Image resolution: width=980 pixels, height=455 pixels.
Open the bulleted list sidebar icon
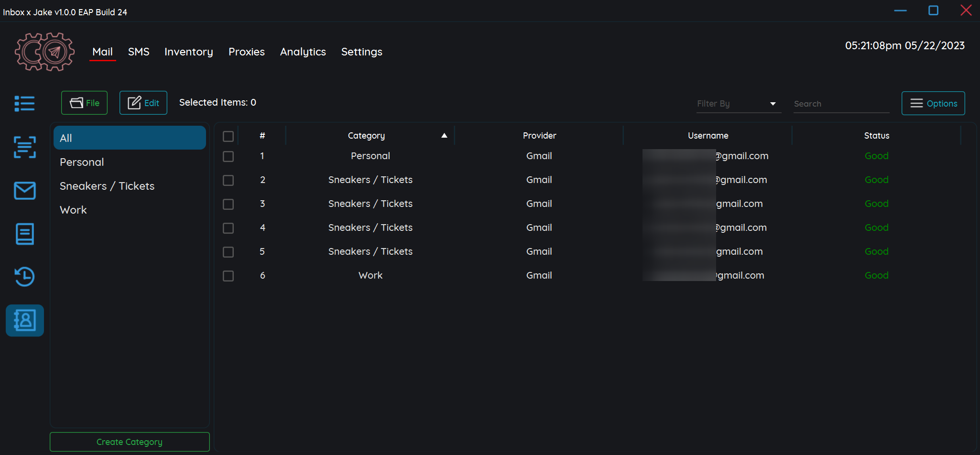point(24,103)
